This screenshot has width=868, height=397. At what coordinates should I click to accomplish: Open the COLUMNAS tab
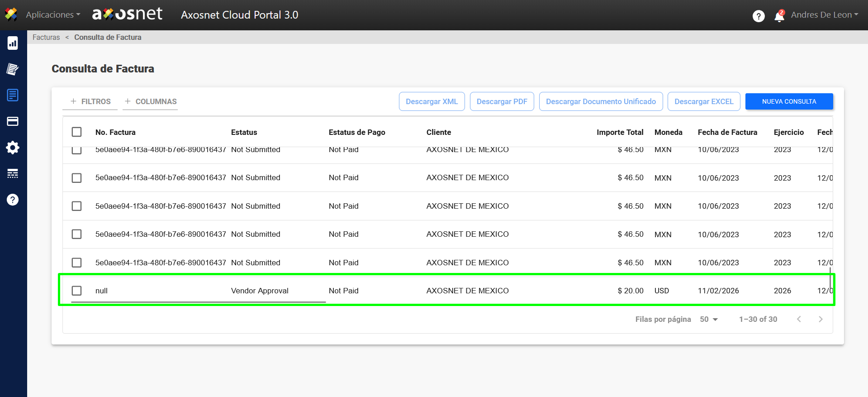(151, 101)
